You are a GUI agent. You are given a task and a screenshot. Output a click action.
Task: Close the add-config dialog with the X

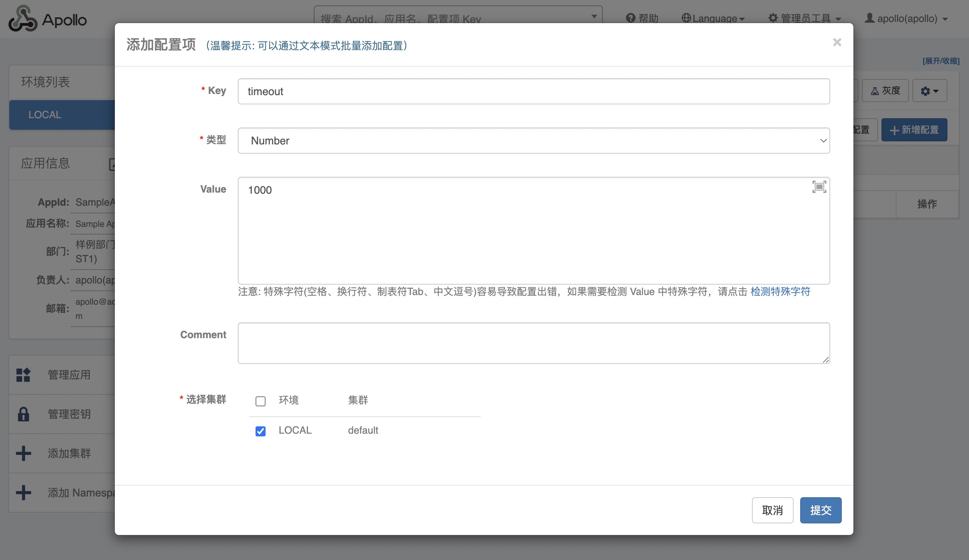(837, 42)
